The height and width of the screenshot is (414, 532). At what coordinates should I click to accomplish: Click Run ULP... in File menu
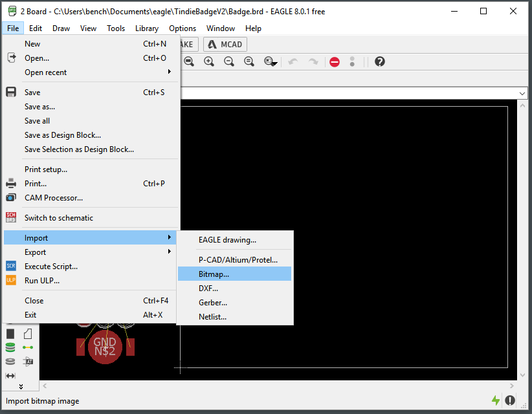pyautogui.click(x=42, y=281)
